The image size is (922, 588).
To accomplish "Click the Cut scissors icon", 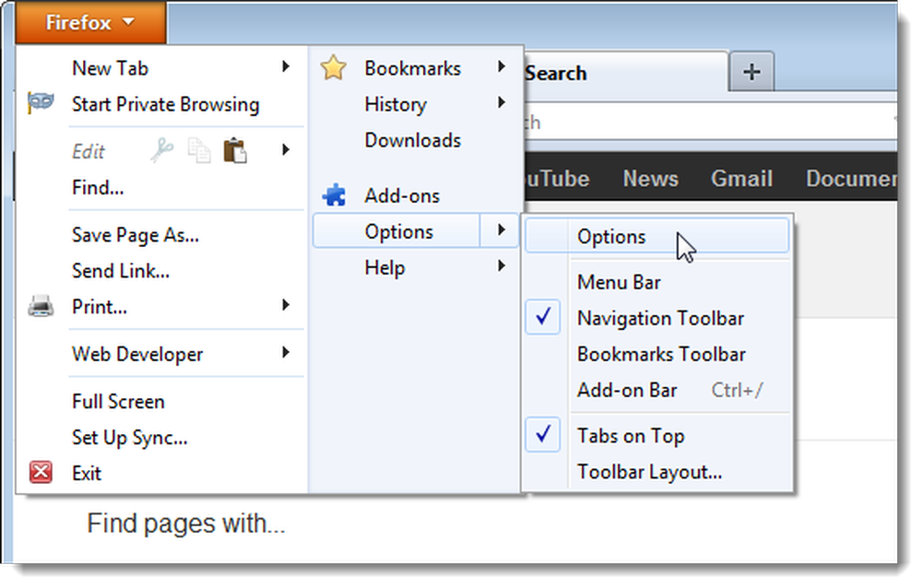I will (161, 150).
